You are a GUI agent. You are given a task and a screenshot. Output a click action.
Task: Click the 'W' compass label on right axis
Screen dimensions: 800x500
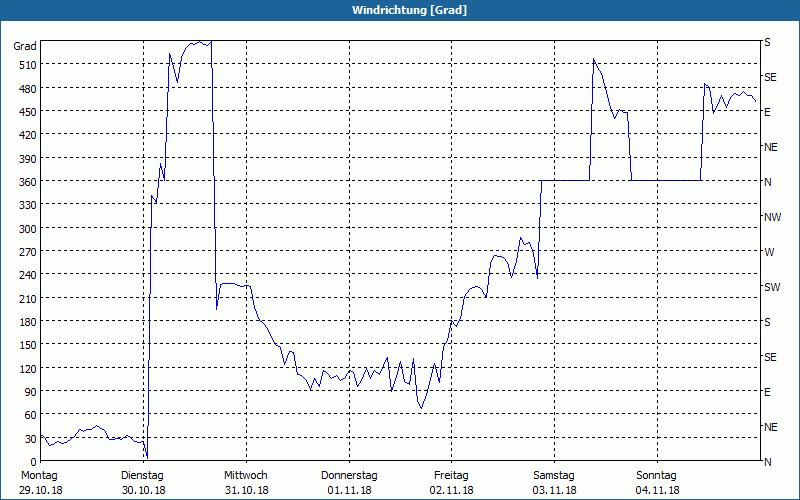point(769,252)
